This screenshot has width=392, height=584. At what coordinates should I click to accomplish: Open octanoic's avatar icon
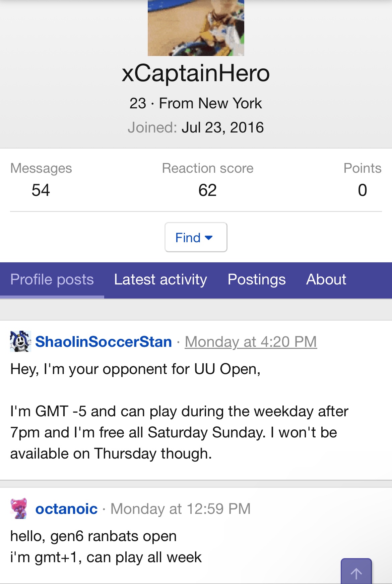tap(19, 509)
